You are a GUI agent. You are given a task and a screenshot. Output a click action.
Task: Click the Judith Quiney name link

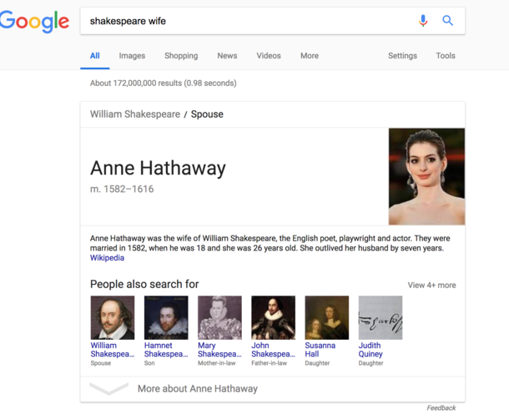click(x=370, y=350)
